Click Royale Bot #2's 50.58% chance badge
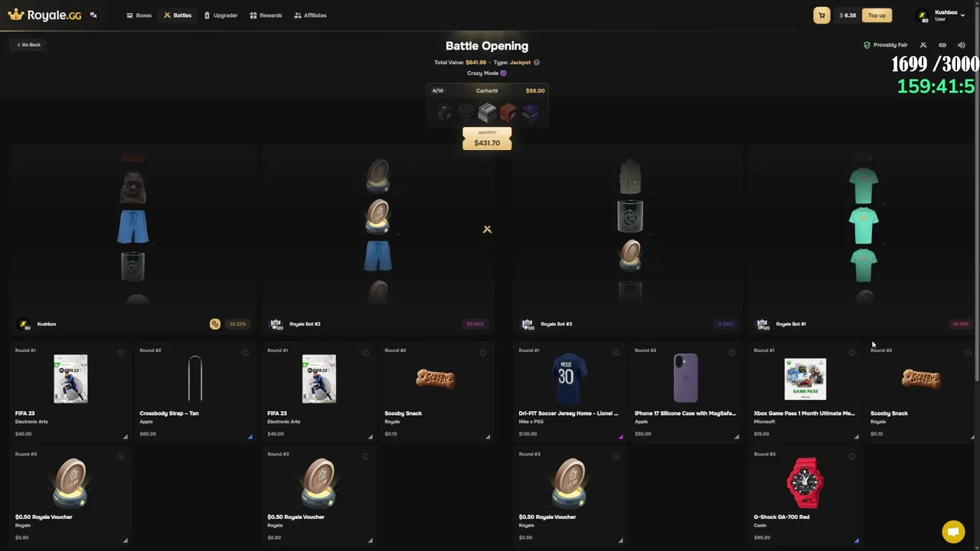The height and width of the screenshot is (551, 980). point(475,324)
